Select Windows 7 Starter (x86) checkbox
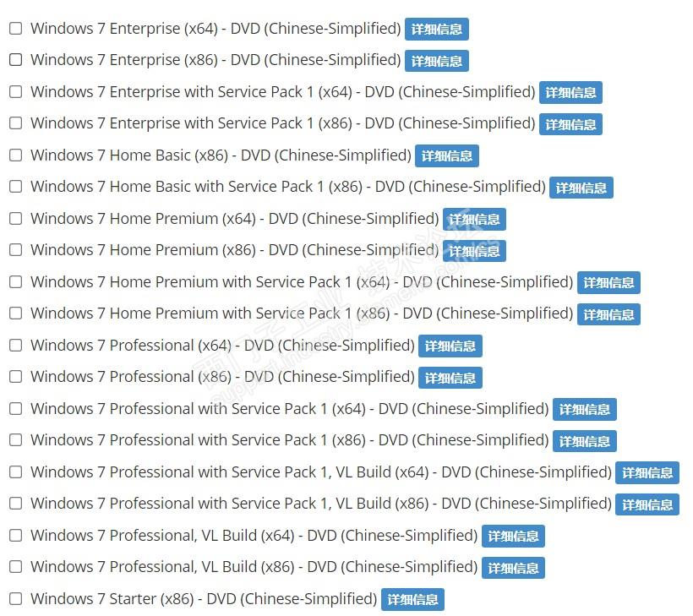This screenshot has height=616, width=693. pyautogui.click(x=15, y=599)
